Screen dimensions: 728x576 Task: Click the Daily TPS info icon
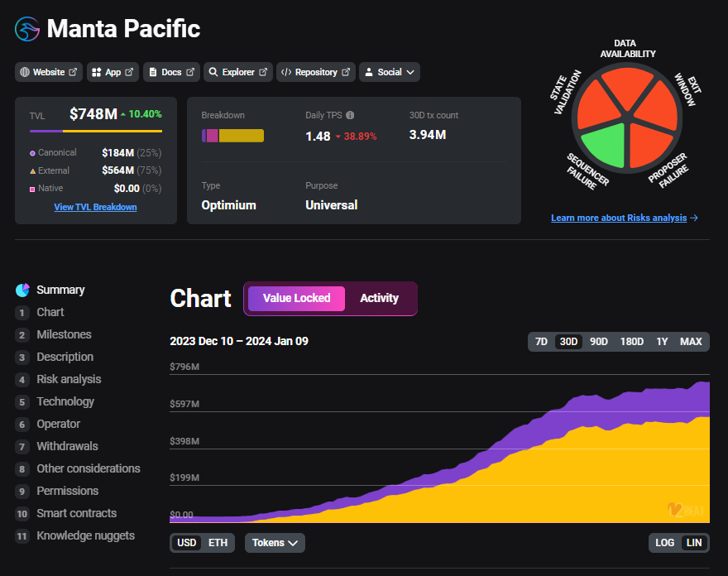click(x=350, y=115)
